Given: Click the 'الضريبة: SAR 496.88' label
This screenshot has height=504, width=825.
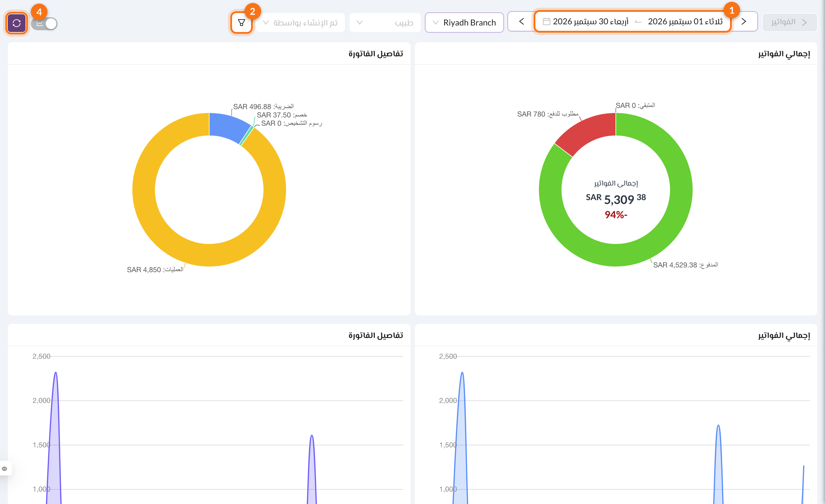Looking at the screenshot, I should coord(263,106).
